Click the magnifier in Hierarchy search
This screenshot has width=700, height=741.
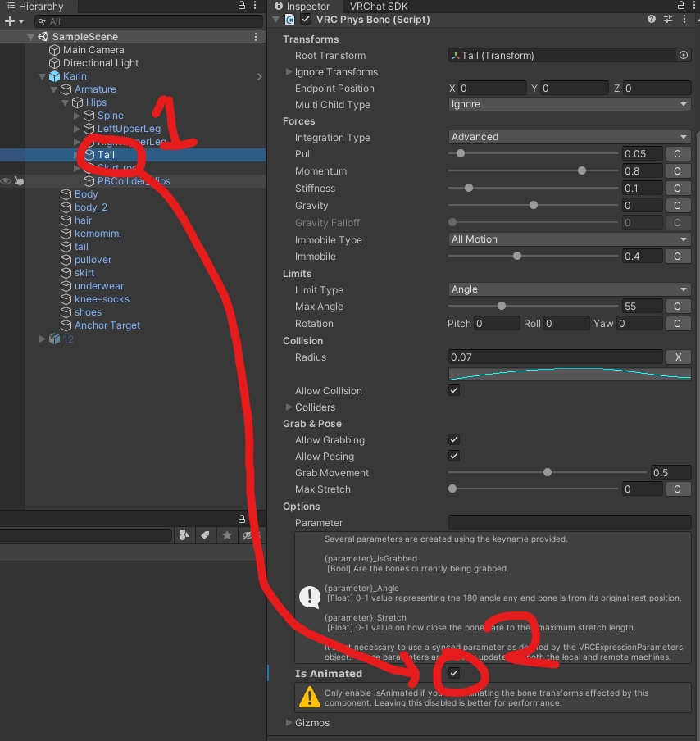click(x=42, y=21)
